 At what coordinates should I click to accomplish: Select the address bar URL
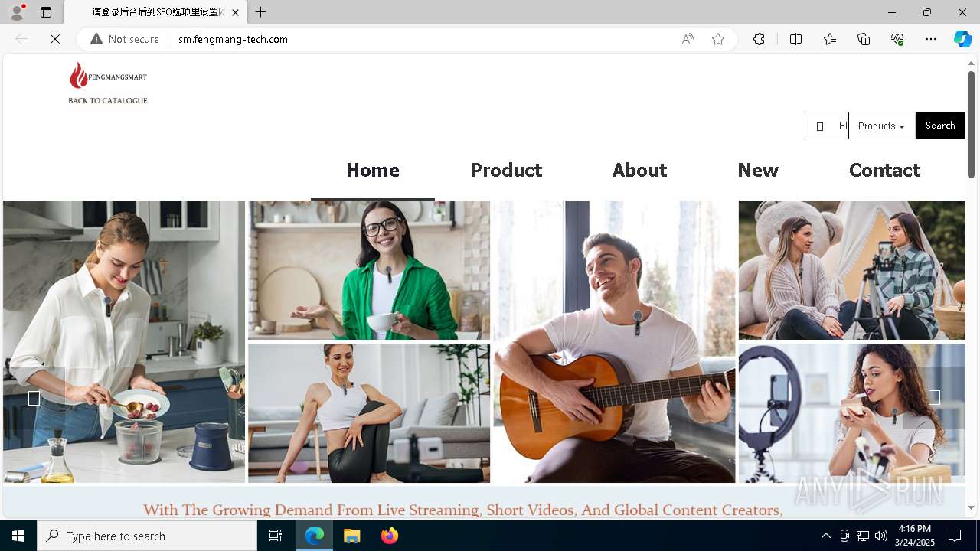click(233, 39)
